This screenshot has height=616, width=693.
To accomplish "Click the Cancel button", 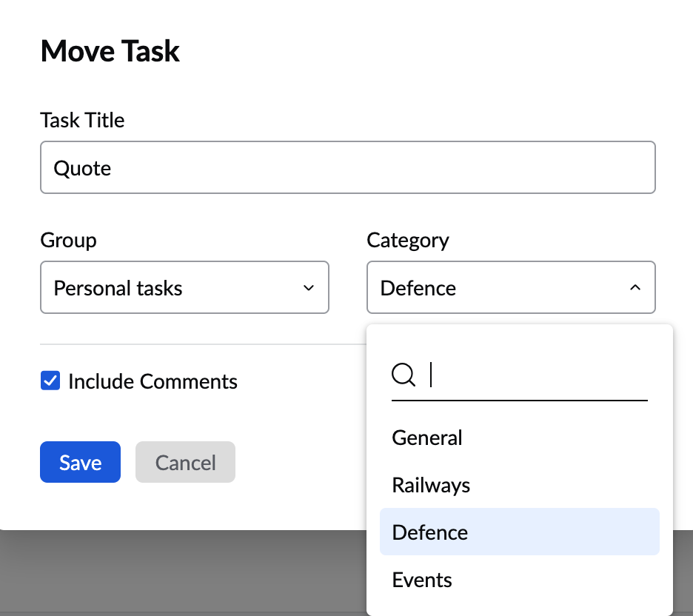I will (x=185, y=462).
